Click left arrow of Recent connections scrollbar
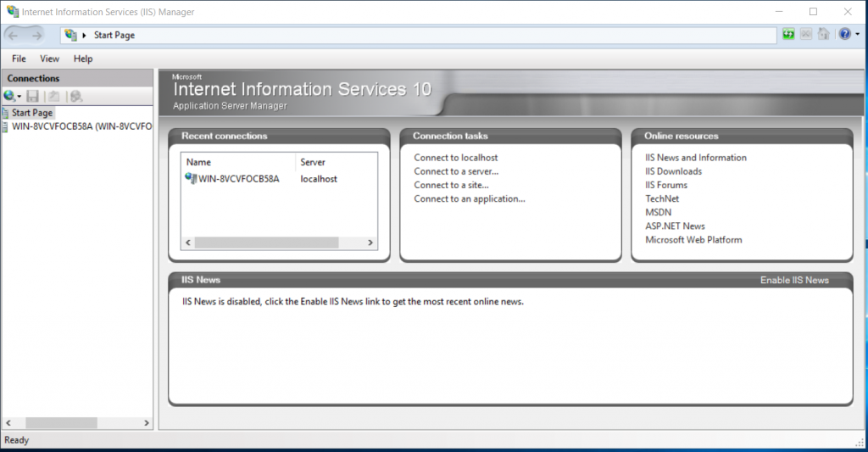The height and width of the screenshot is (452, 868). [188, 243]
